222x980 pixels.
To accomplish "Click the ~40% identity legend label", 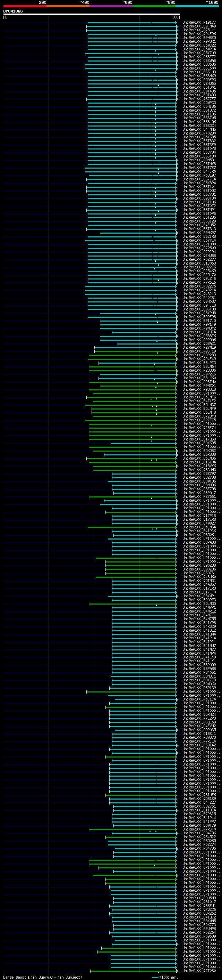I will coord(84,2).
